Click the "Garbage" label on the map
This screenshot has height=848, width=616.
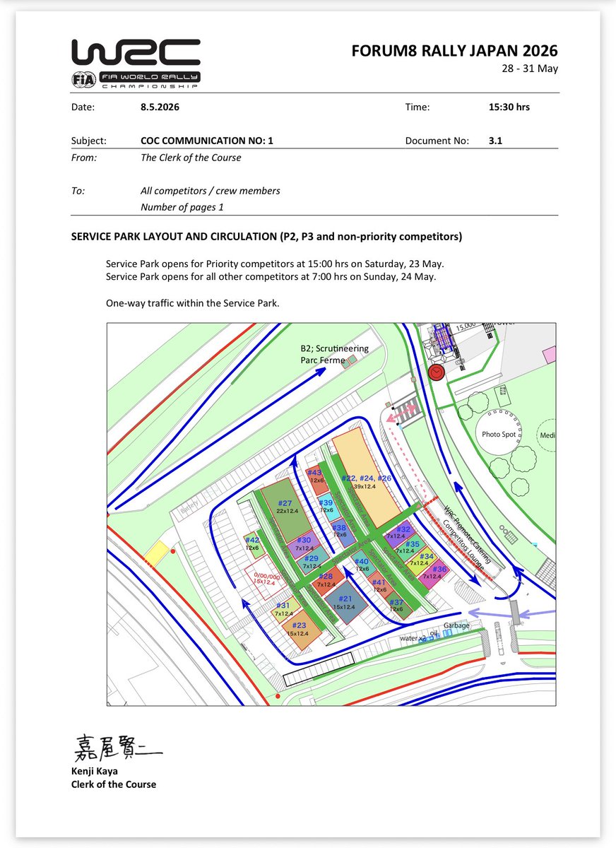(457, 626)
